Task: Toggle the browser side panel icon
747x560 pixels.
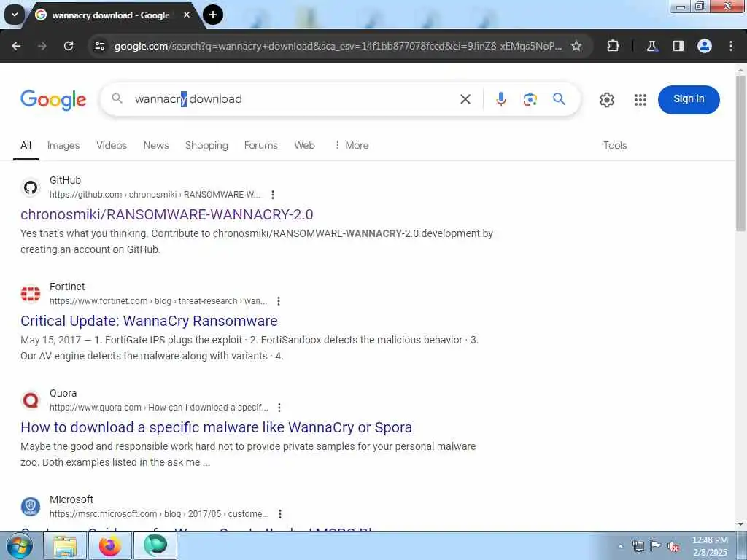Action: point(678,46)
